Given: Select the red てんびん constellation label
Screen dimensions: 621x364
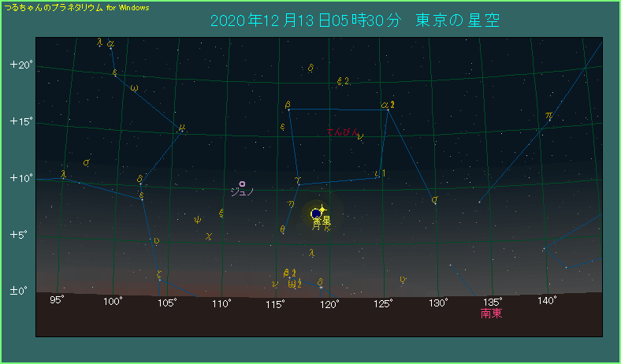Looking at the screenshot, I should [x=343, y=132].
